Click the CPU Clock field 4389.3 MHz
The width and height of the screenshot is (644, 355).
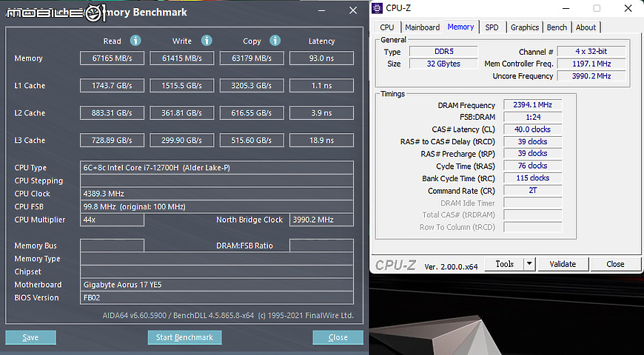tap(217, 194)
